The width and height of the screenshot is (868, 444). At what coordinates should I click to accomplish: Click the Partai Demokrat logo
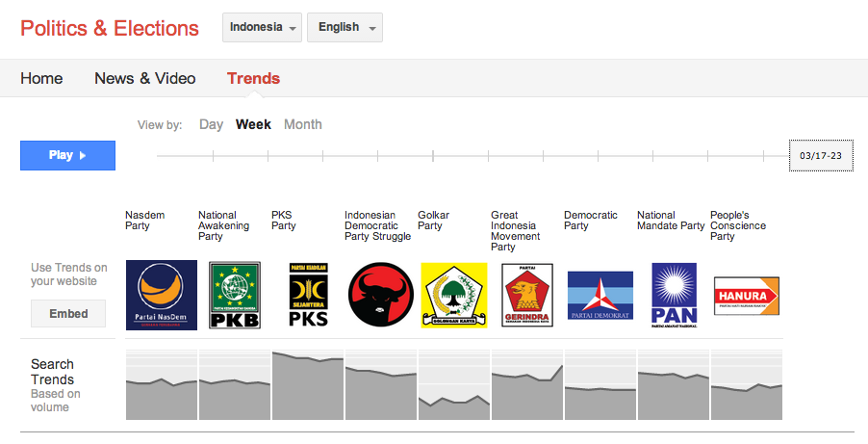pyautogui.click(x=600, y=295)
